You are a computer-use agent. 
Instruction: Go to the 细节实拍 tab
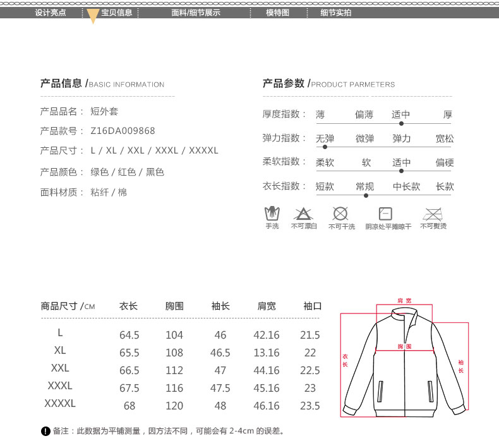coord(336,13)
